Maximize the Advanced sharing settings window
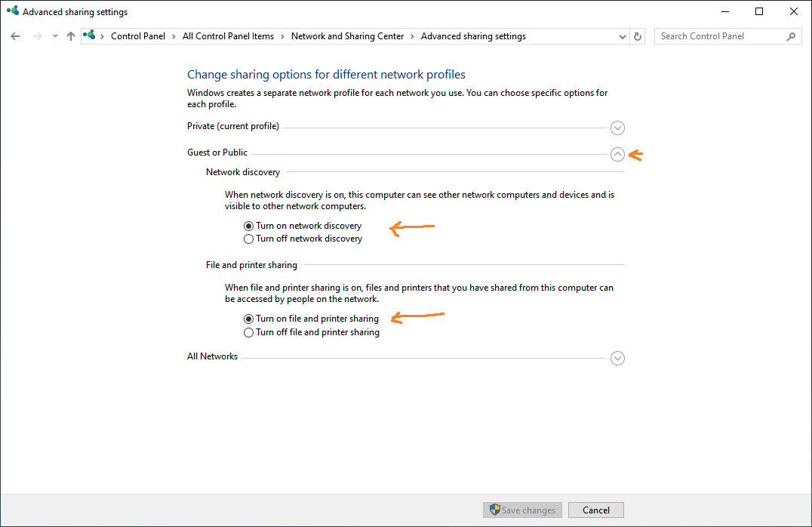 tap(759, 11)
